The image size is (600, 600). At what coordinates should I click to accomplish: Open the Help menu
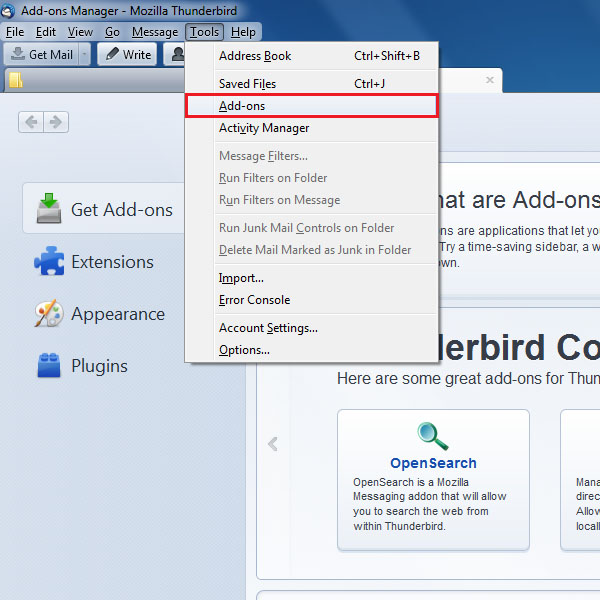243,32
